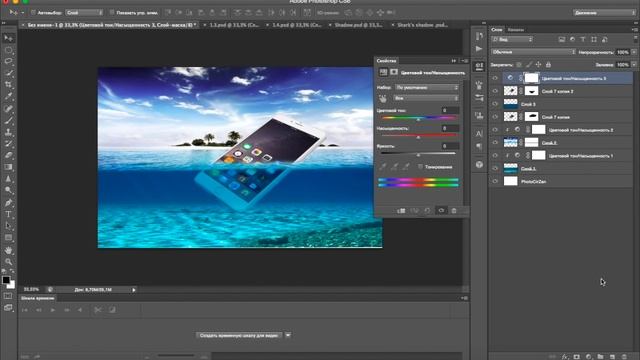The image size is (640, 360).
Task: Click the hue slider handle
Action: (x=418, y=119)
